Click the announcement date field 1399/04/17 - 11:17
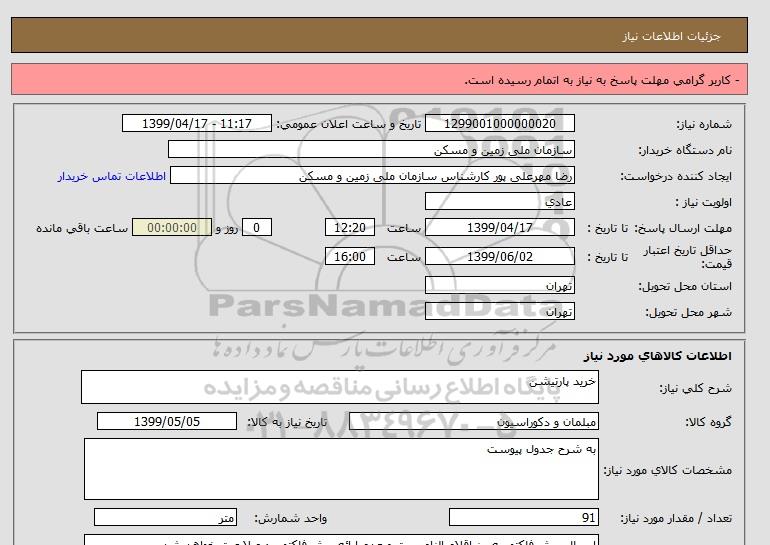Viewport: 770px width, 545px height. (x=196, y=123)
